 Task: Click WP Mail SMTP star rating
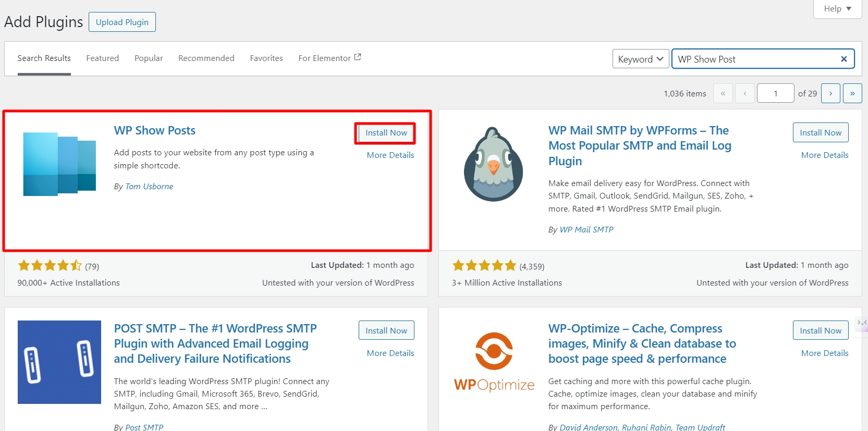(484, 266)
